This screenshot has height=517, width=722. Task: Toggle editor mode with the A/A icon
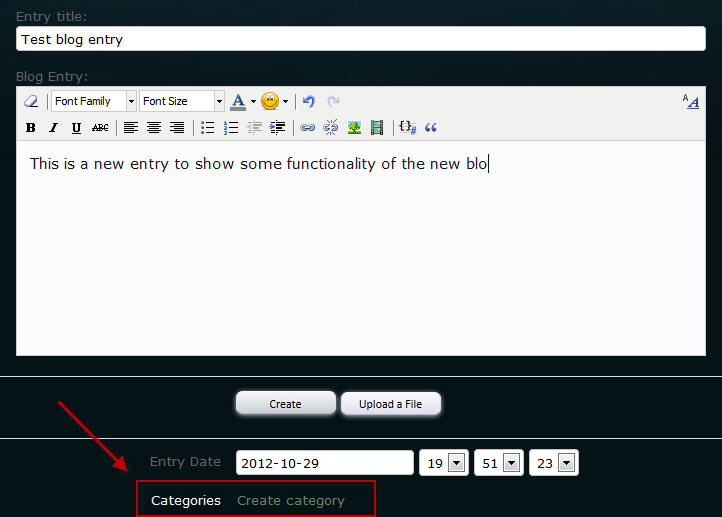click(691, 101)
